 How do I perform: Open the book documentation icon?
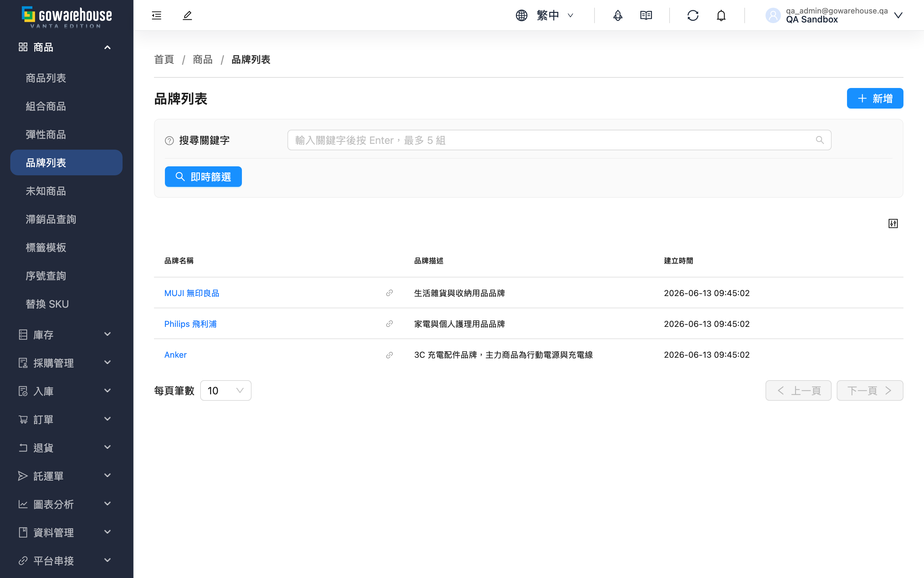[646, 15]
